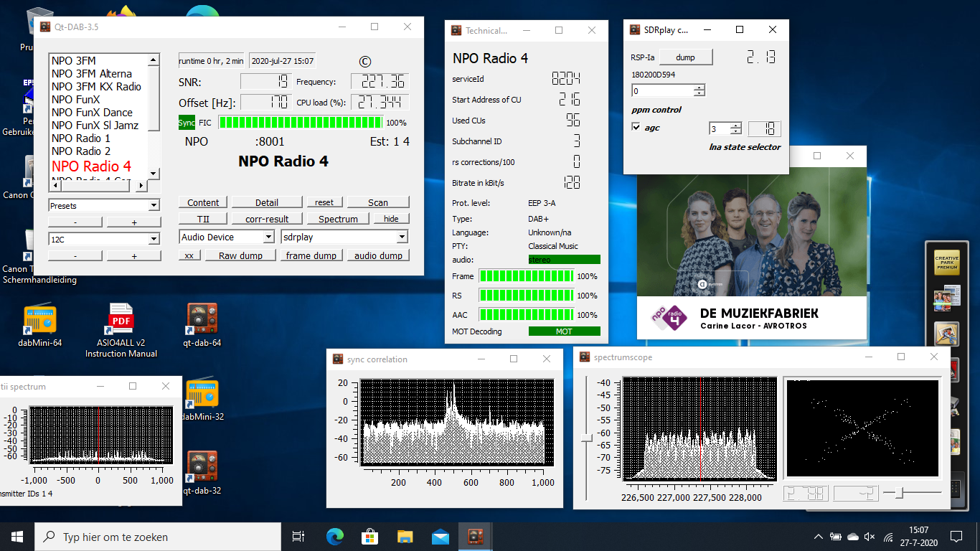Toggle the agc checkbox in SDRplay
The width and height of the screenshot is (980, 551).
click(x=636, y=127)
